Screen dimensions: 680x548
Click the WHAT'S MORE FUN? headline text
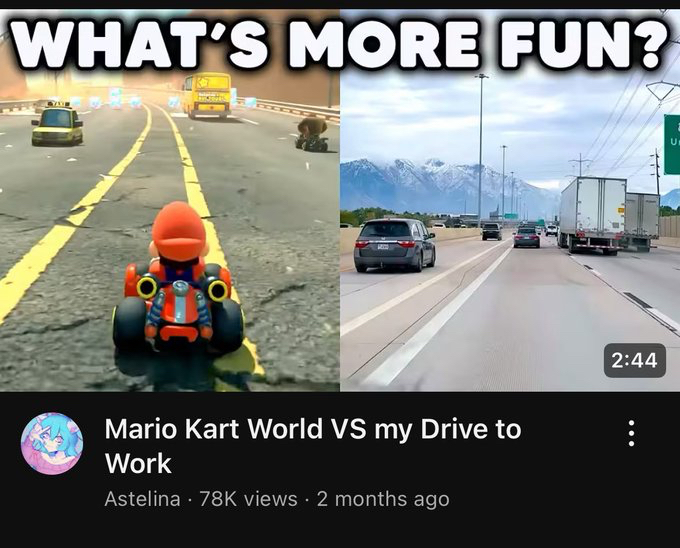pyautogui.click(x=339, y=44)
